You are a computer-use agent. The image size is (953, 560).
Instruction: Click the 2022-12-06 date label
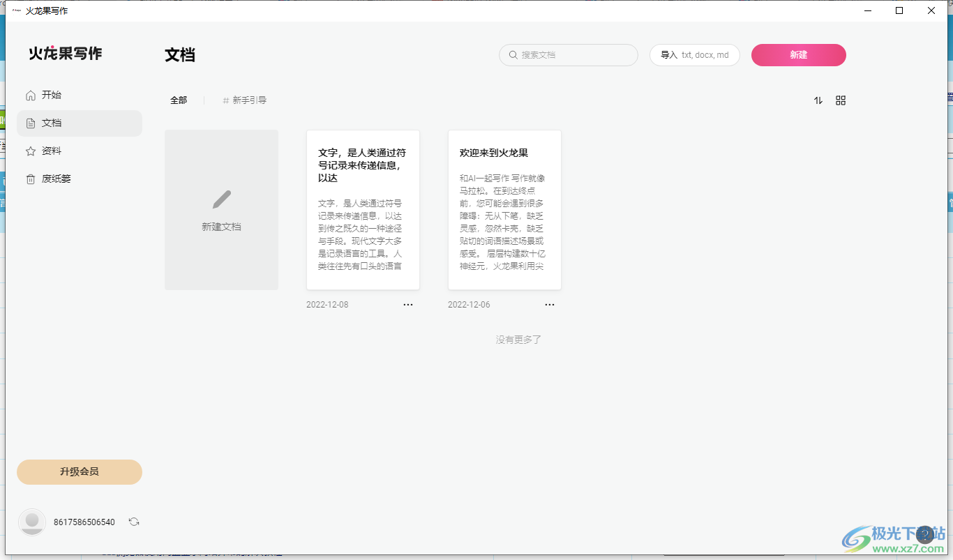coord(469,305)
